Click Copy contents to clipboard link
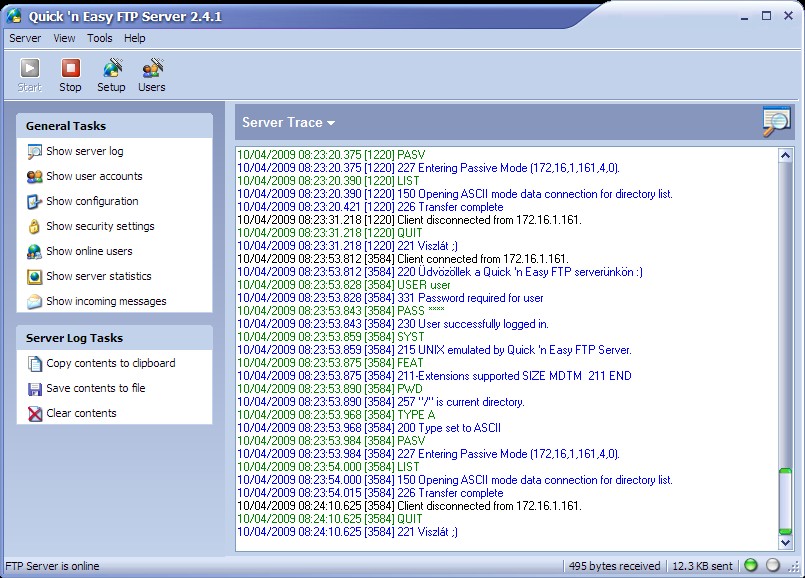The width and height of the screenshot is (805, 578). 111,363
